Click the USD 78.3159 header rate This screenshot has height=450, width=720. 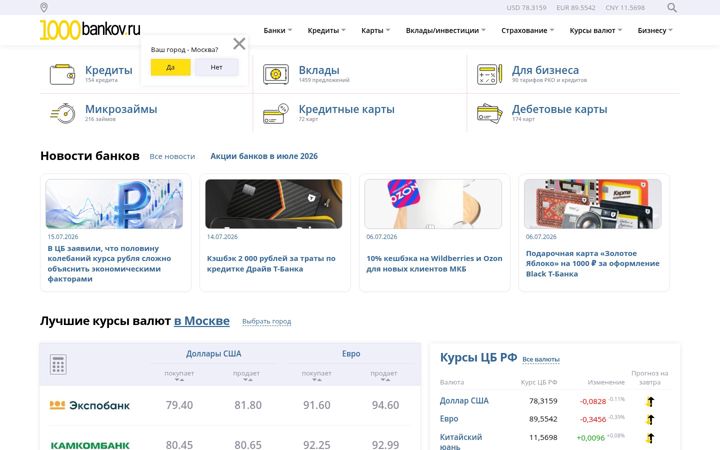click(x=526, y=8)
